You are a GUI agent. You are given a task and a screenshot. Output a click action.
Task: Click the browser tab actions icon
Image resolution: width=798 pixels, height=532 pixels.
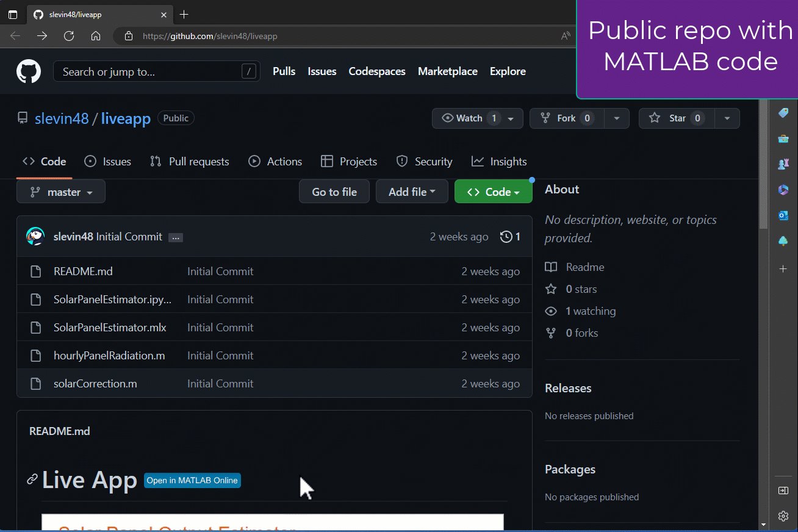click(x=13, y=14)
